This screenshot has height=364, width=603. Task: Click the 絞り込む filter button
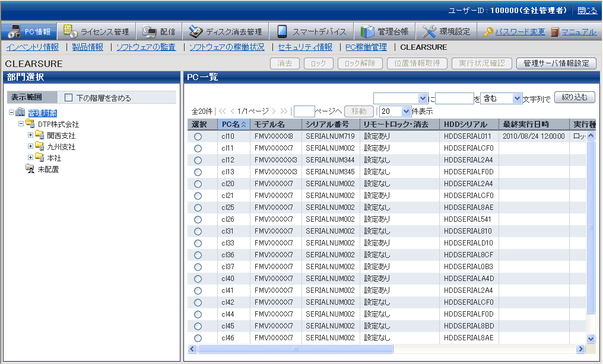(x=575, y=98)
